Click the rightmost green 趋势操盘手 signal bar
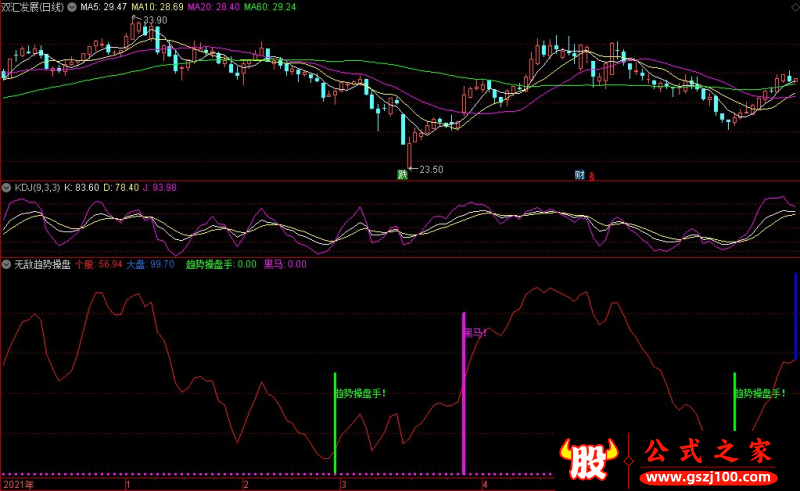 (735, 402)
